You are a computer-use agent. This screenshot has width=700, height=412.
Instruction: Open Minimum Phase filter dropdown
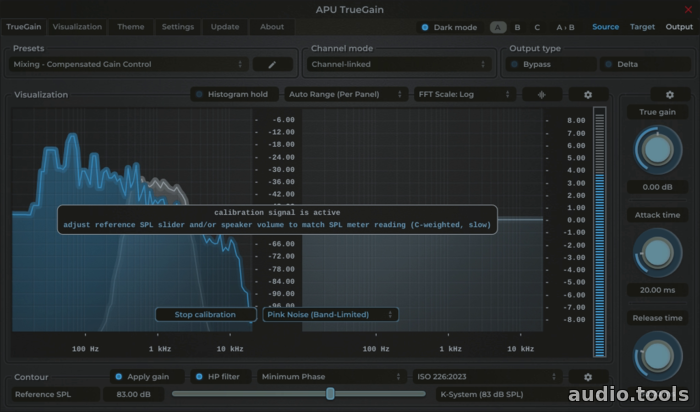[332, 377]
